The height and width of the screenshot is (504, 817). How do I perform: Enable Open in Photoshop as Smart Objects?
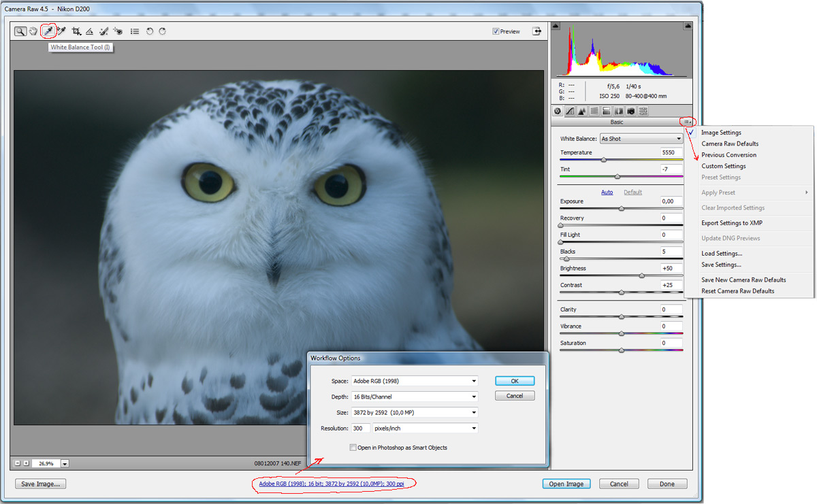pyautogui.click(x=353, y=448)
